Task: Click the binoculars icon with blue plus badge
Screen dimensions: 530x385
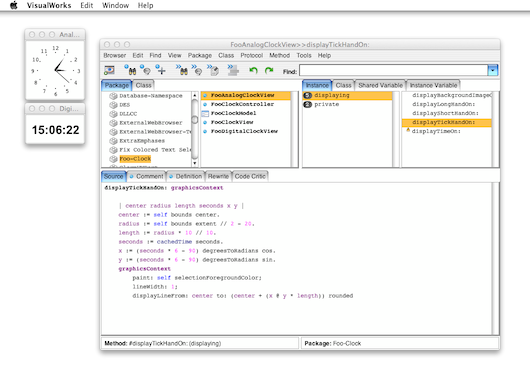Action: point(130,70)
